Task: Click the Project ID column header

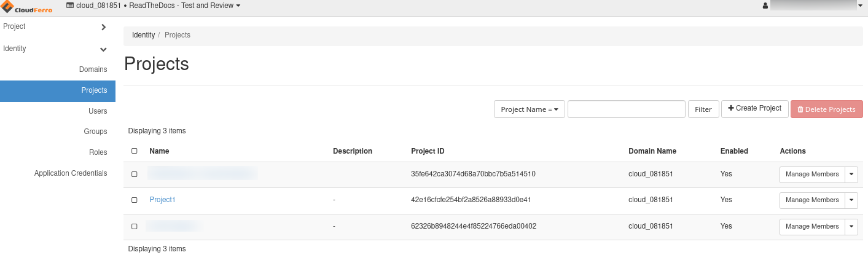Action: (428, 151)
